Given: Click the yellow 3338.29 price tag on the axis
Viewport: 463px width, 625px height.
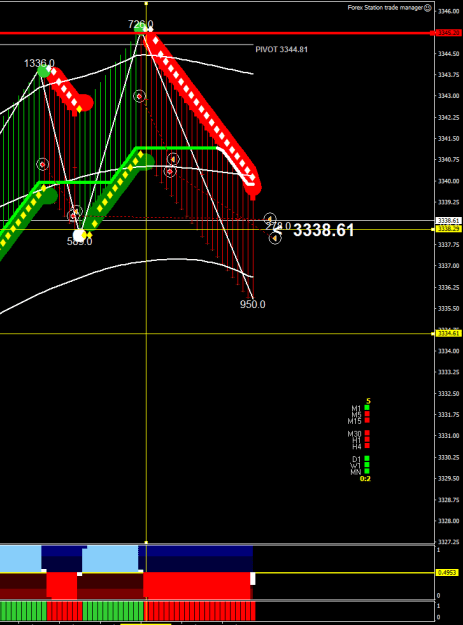Looking at the screenshot, I should [x=449, y=229].
